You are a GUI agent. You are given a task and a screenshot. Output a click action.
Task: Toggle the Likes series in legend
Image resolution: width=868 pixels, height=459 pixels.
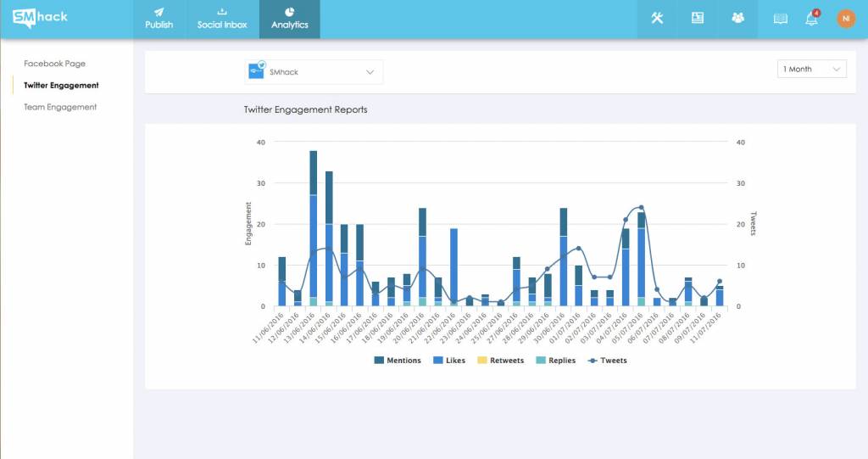pos(449,361)
